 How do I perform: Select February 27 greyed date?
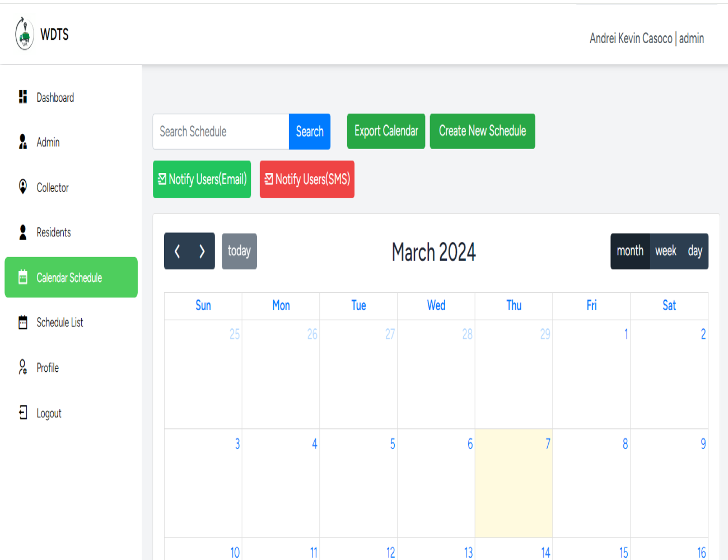[358, 375]
